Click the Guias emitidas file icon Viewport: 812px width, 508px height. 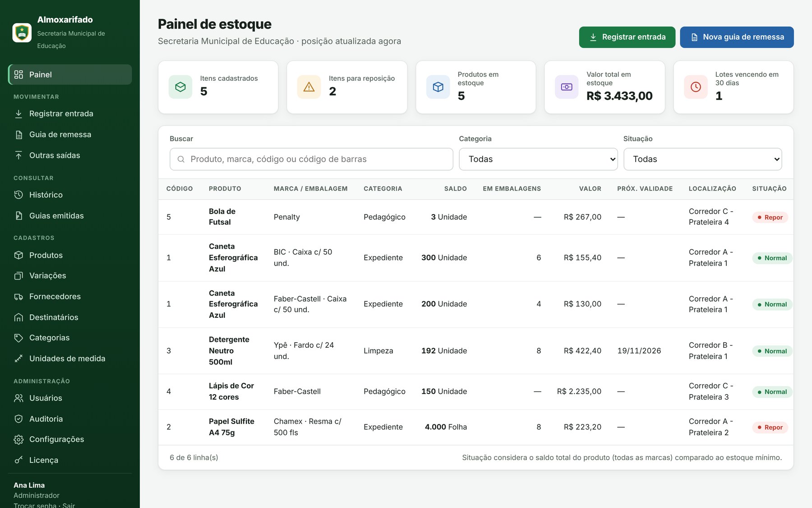pos(18,216)
